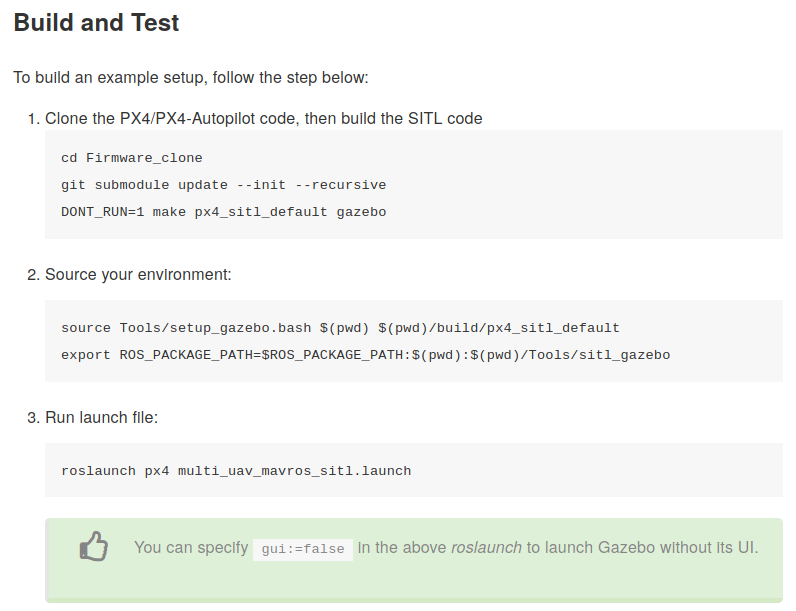Click the "roslaunch px4" command start
Image resolution: width=796 pixels, height=611 pixels.
115,471
